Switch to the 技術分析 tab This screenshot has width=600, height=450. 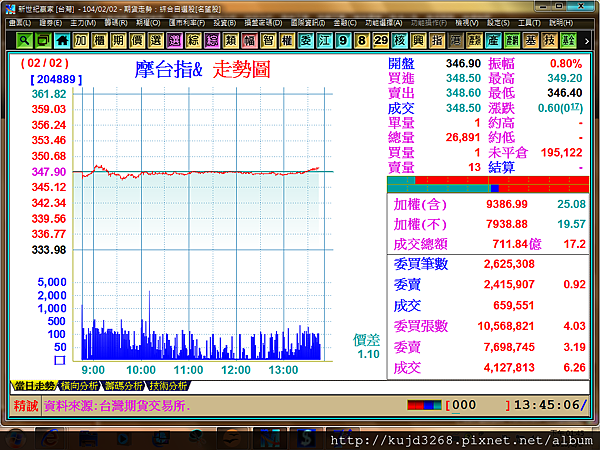[x=168, y=386]
